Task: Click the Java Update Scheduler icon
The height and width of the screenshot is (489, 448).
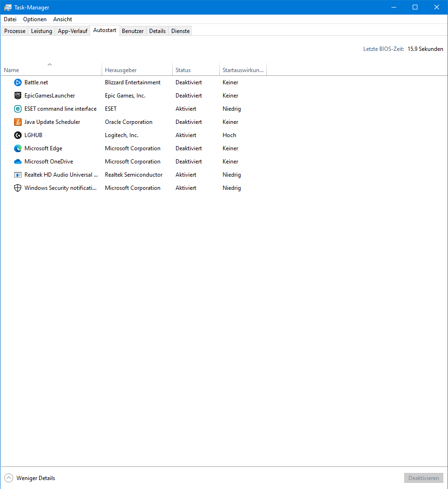Action: [x=18, y=122]
